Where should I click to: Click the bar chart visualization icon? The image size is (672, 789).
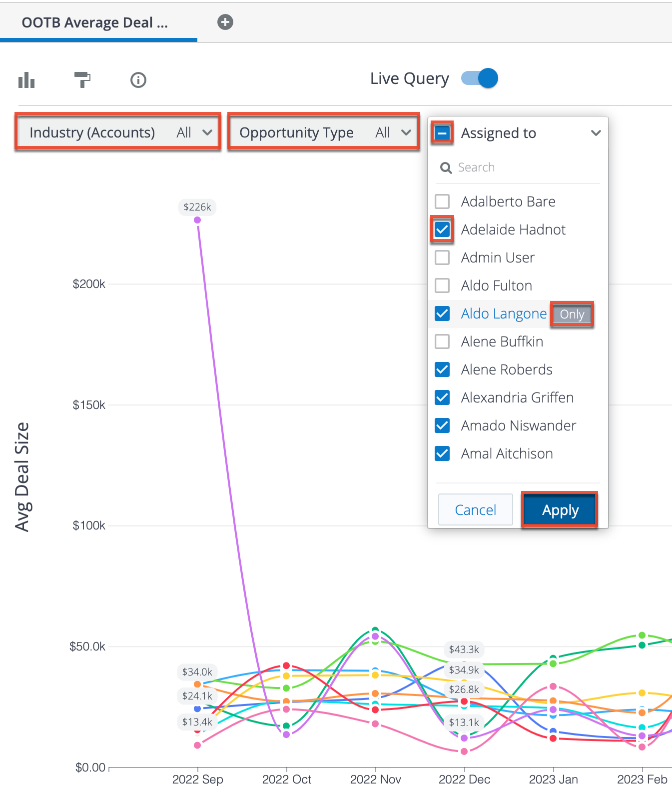[26, 80]
